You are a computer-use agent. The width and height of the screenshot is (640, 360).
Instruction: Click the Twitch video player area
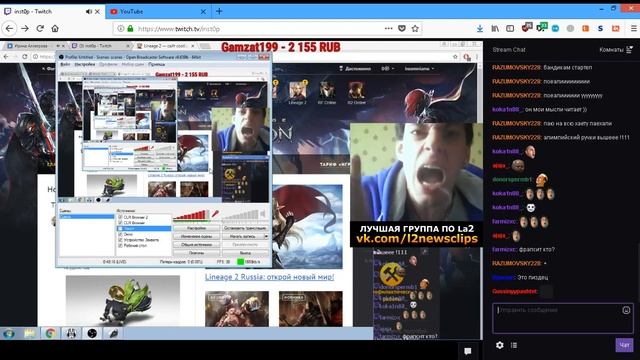(241, 190)
